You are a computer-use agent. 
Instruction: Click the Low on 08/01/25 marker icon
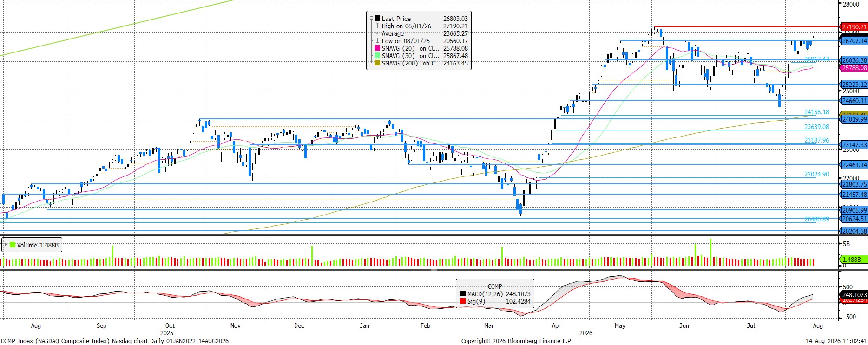point(377,41)
